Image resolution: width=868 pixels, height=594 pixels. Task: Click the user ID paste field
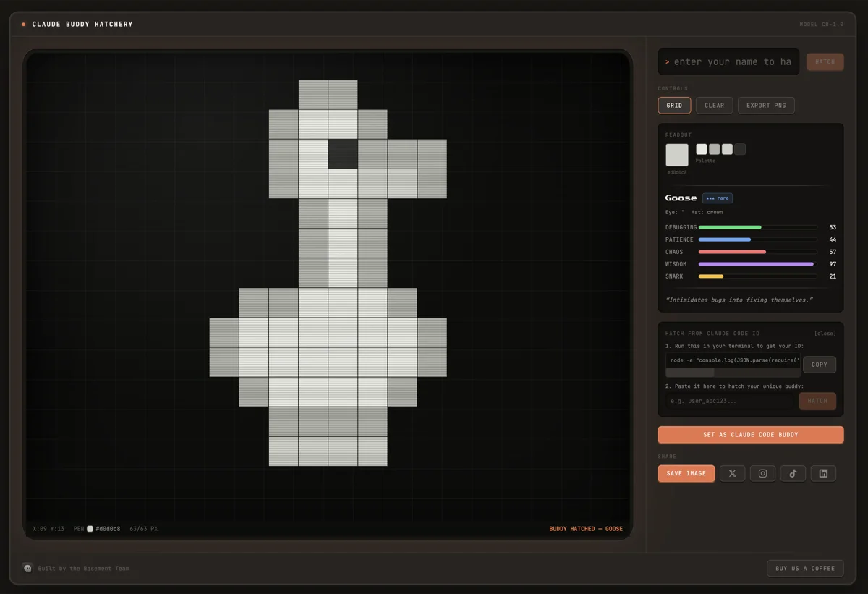(x=731, y=401)
